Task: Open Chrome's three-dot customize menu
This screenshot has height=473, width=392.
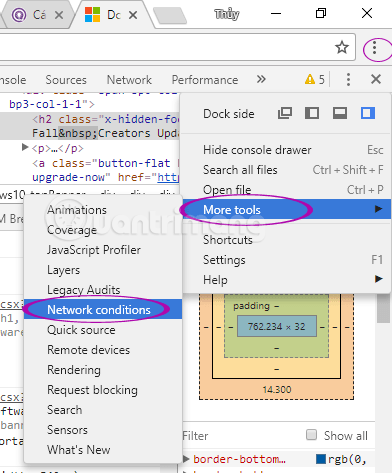Action: tap(375, 48)
